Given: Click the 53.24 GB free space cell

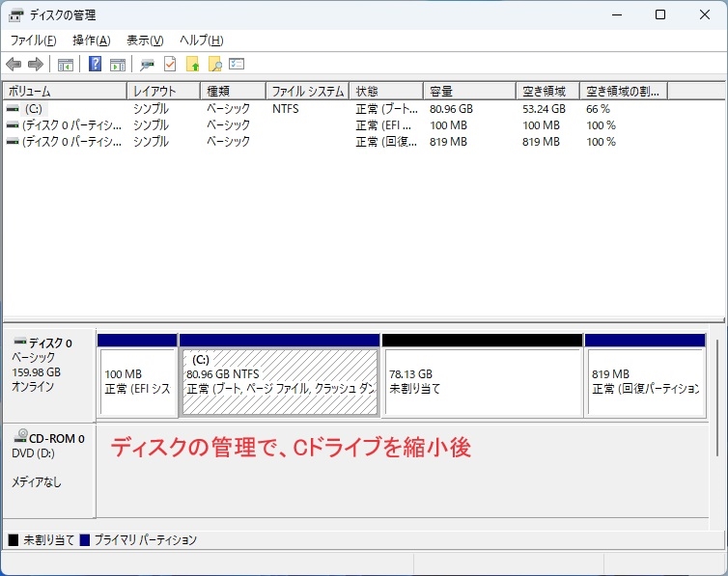Looking at the screenshot, I should point(544,109).
